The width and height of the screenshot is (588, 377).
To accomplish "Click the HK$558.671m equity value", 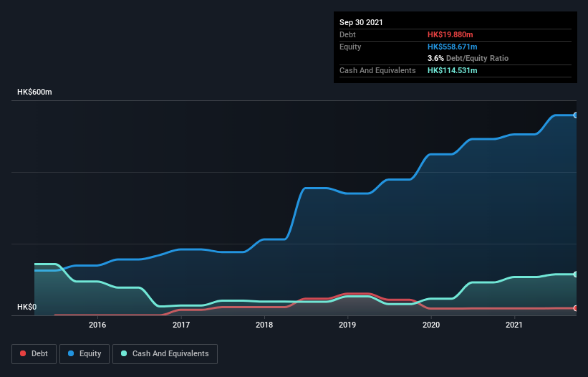I will tap(452, 47).
